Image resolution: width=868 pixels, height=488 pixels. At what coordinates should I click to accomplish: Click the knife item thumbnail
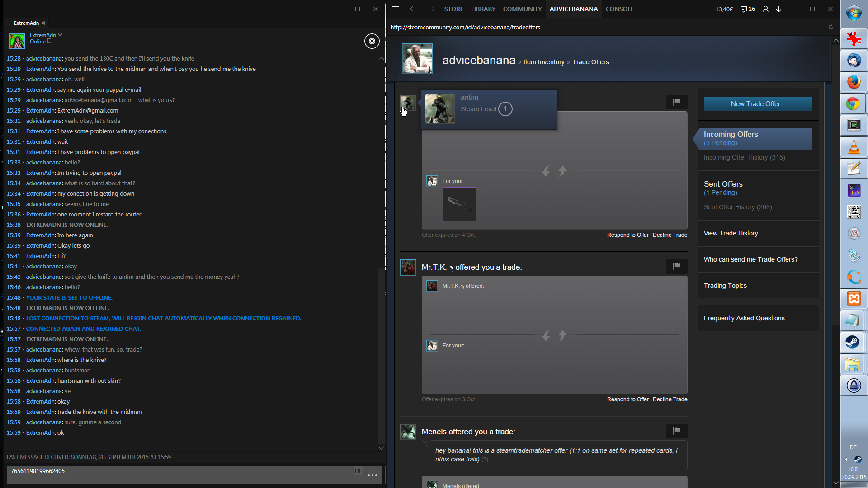click(x=459, y=204)
